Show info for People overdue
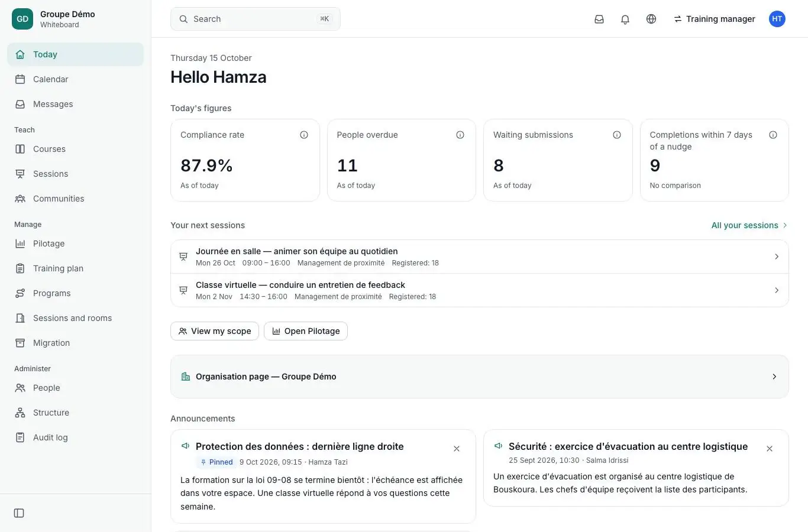This screenshot has width=808, height=532. pos(460,135)
